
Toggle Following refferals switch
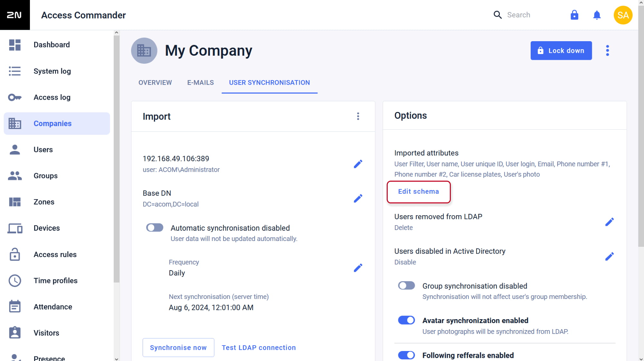(406, 355)
